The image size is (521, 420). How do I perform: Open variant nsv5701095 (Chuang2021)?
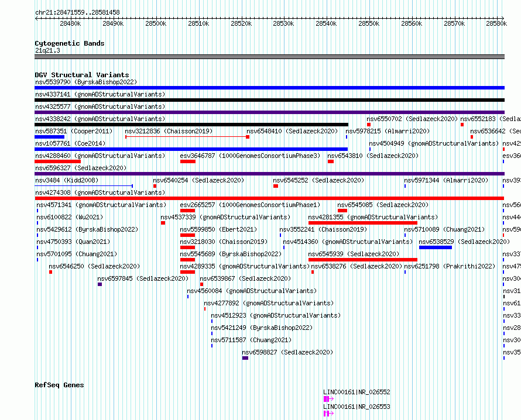[77, 254]
